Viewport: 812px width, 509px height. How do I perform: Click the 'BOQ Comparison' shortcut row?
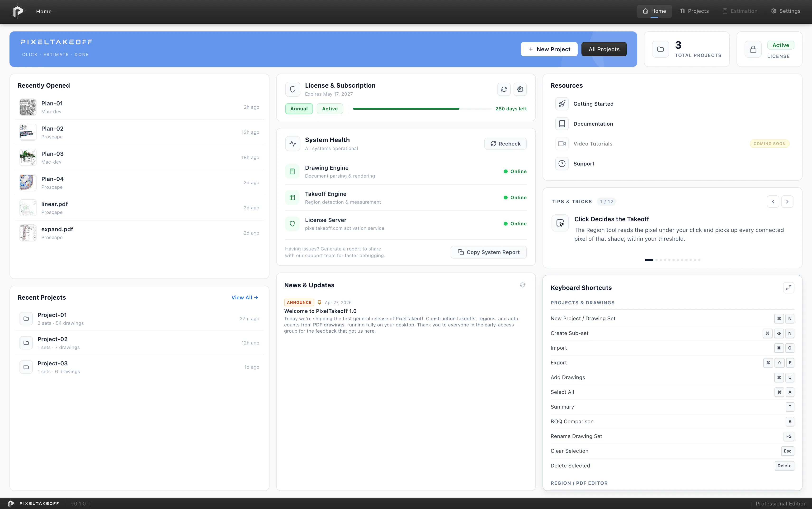pos(672,421)
